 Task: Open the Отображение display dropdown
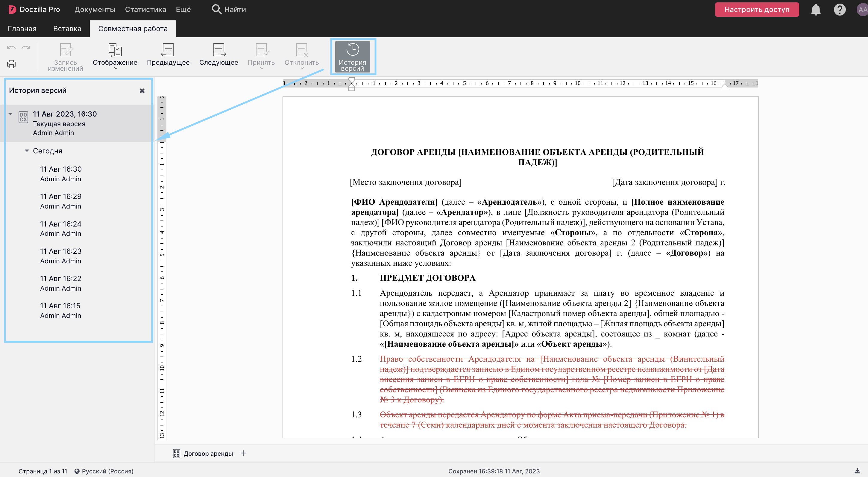tap(115, 56)
